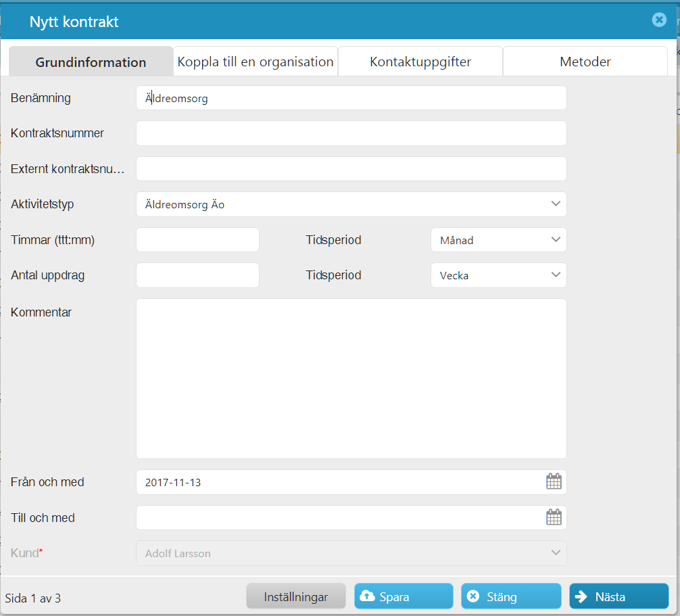Screen dimensions: 680x616
Task: Click the Inställningar button
Action: pyautogui.click(x=296, y=596)
